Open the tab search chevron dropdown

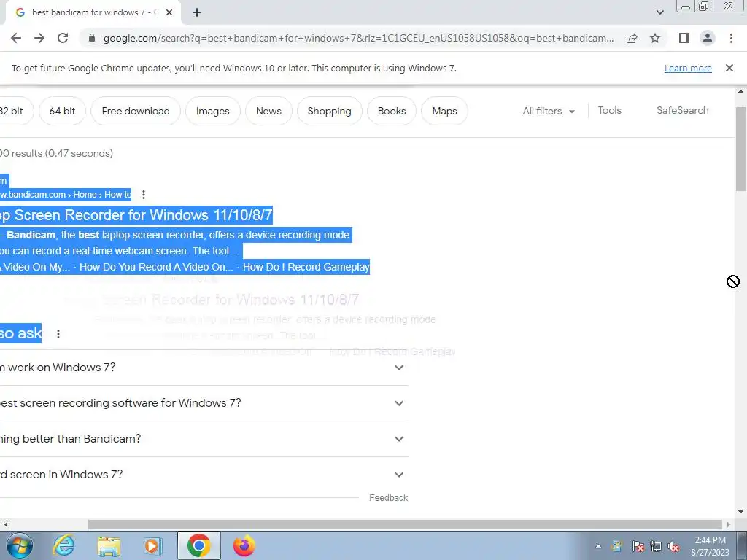click(x=659, y=13)
